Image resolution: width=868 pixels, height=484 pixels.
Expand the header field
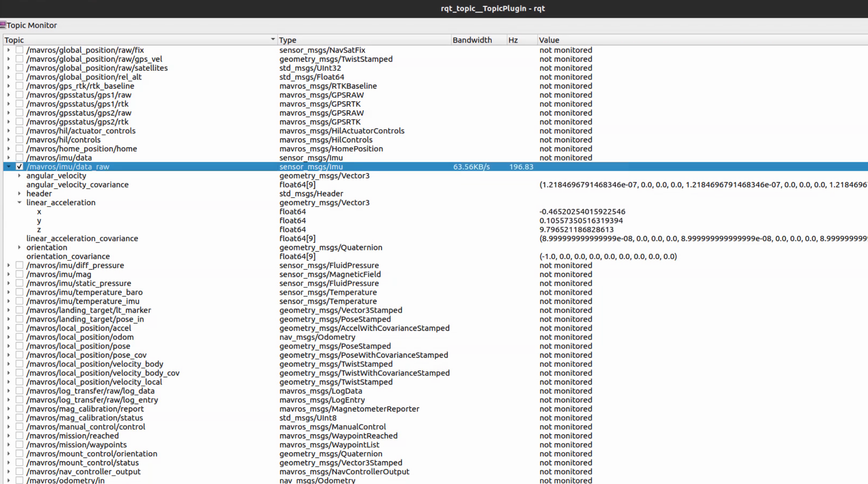[x=19, y=193]
